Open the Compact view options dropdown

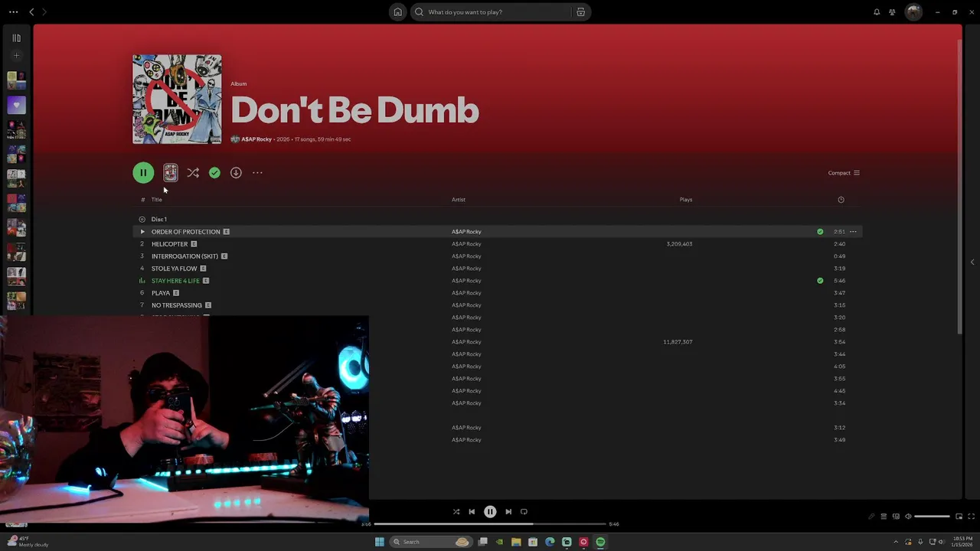click(844, 173)
